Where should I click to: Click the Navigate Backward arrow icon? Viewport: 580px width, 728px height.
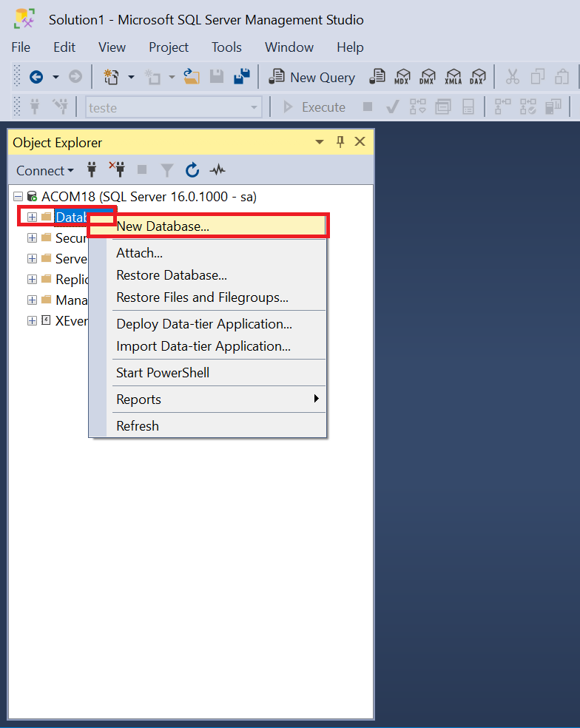coord(36,77)
